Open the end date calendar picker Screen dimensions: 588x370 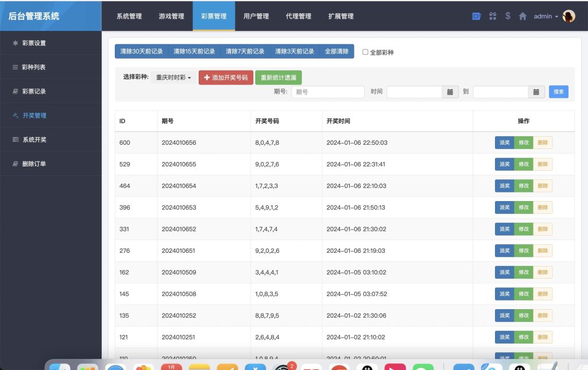click(x=536, y=91)
